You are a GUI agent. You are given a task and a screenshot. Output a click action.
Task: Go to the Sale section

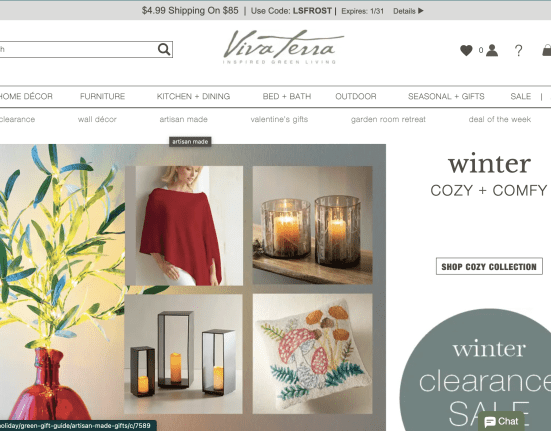pyautogui.click(x=520, y=96)
